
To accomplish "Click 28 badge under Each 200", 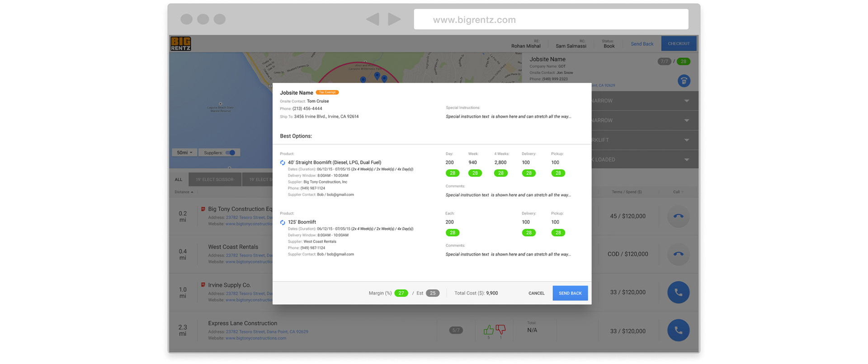I will [453, 233].
